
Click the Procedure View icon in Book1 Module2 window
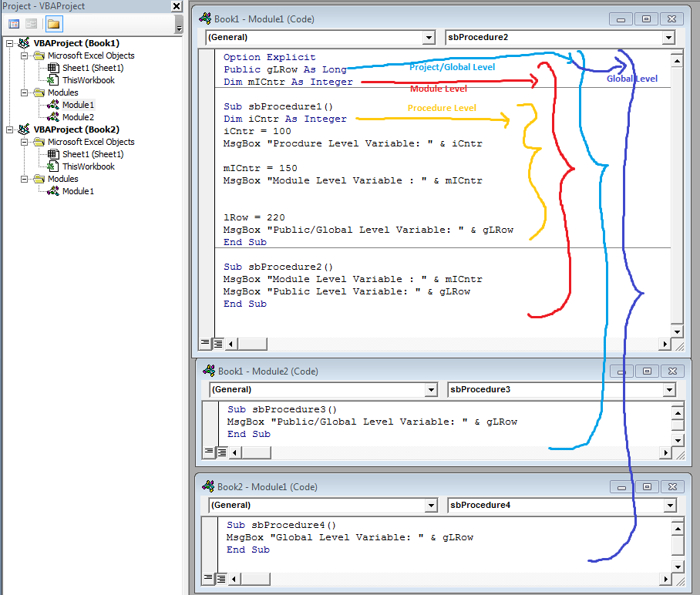pos(208,453)
